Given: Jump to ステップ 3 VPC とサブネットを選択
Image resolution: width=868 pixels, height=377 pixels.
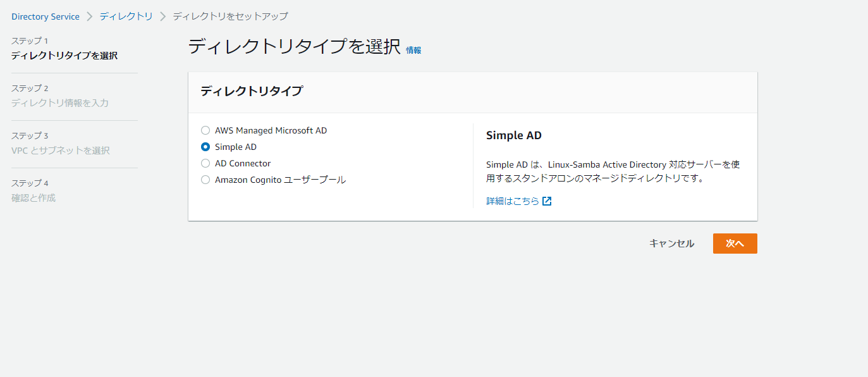Looking at the screenshot, I should tap(61, 151).
